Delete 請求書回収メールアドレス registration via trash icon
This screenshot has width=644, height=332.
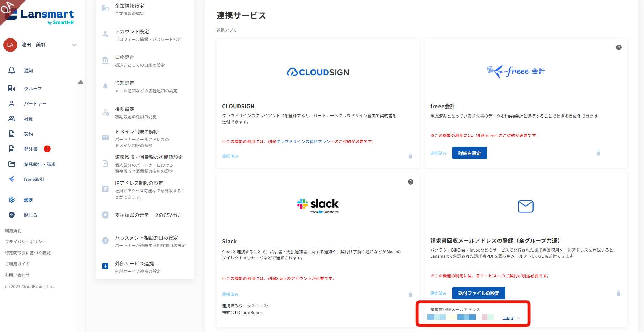pyautogui.click(x=619, y=293)
